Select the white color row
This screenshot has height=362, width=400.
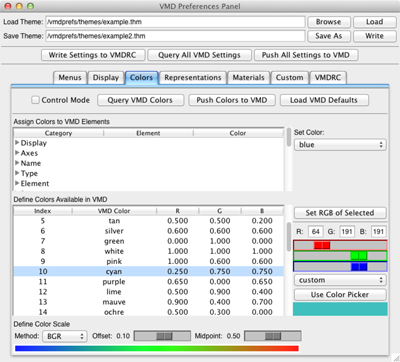coord(149,251)
